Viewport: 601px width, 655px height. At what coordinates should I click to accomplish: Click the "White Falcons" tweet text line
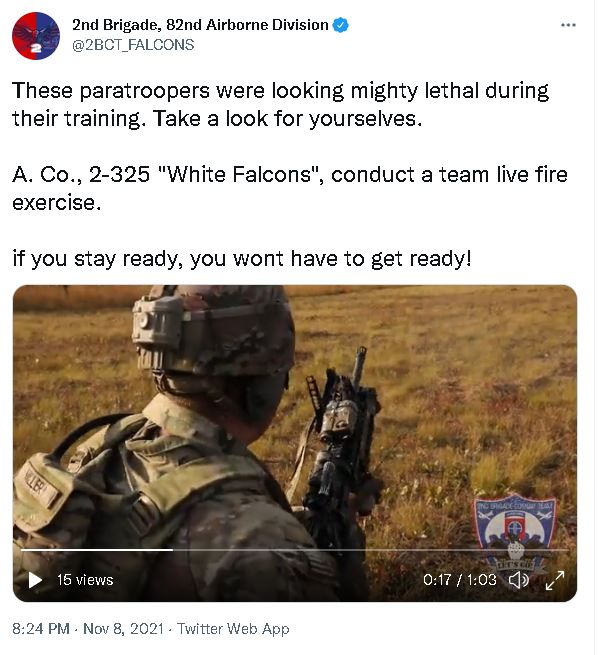pyautogui.click(x=290, y=175)
